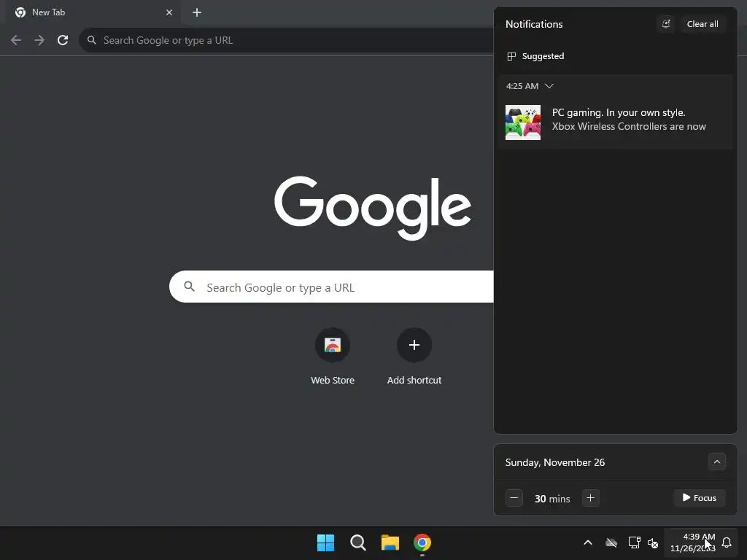Click the Google search box on page

pos(331,287)
